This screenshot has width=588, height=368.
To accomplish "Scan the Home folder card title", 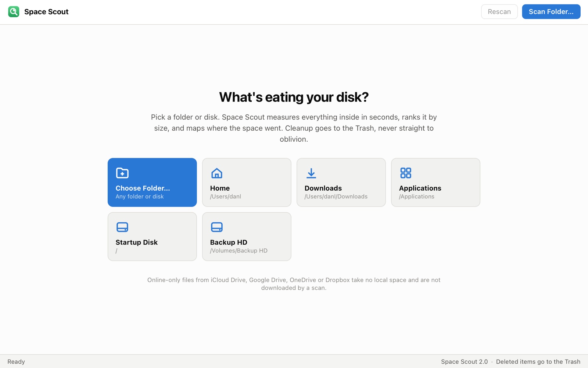I will click(220, 188).
